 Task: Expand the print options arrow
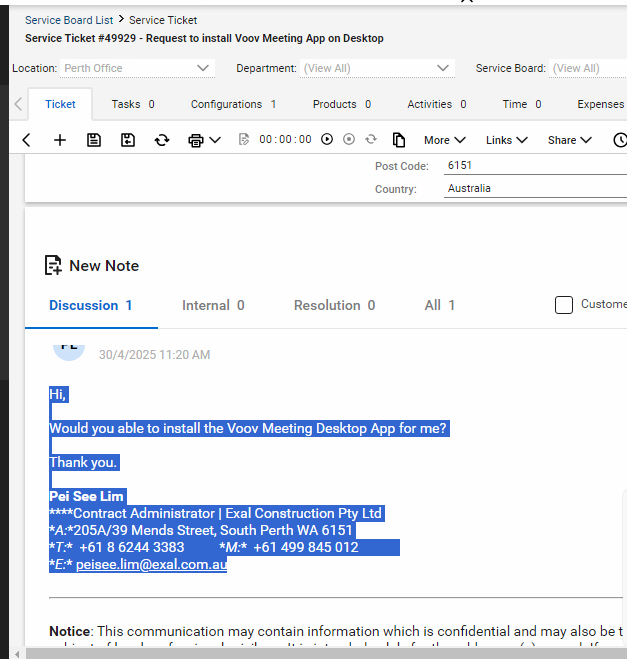[215, 140]
